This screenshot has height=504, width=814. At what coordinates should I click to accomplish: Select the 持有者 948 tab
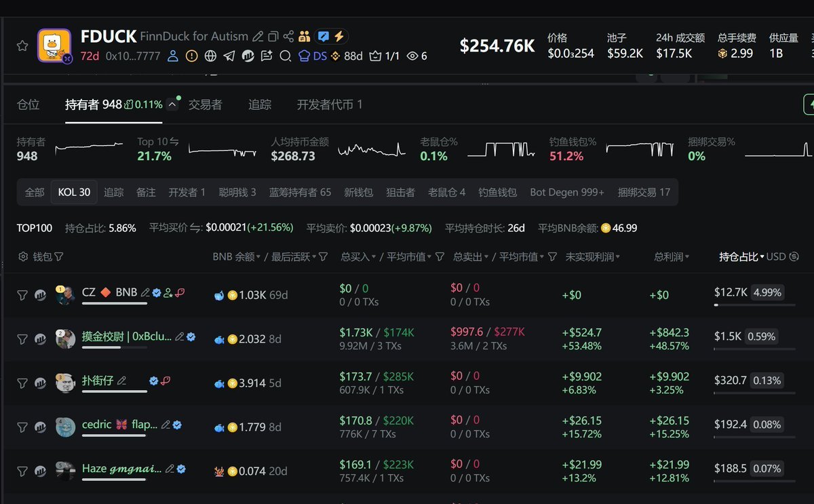pos(94,104)
